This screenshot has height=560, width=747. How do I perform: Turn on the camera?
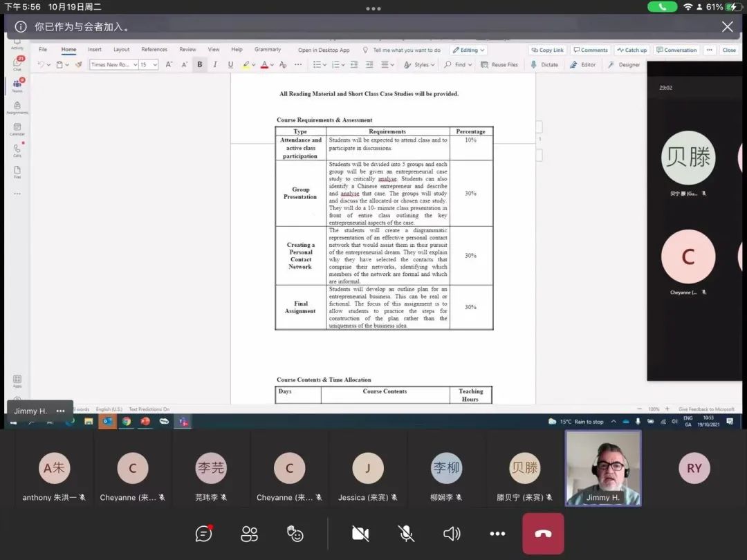[360, 534]
